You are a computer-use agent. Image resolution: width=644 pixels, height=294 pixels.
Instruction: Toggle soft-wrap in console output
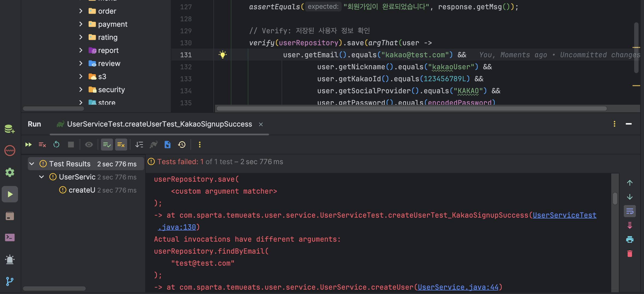tap(630, 211)
